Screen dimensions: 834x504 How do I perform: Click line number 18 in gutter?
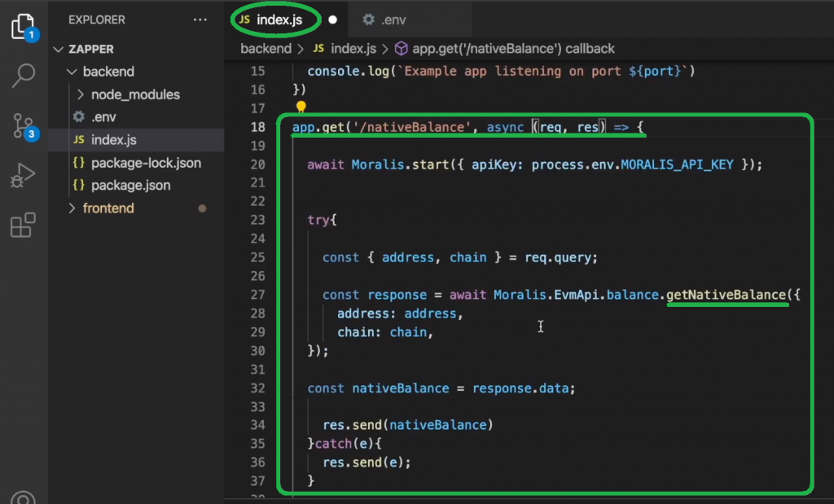click(x=258, y=127)
